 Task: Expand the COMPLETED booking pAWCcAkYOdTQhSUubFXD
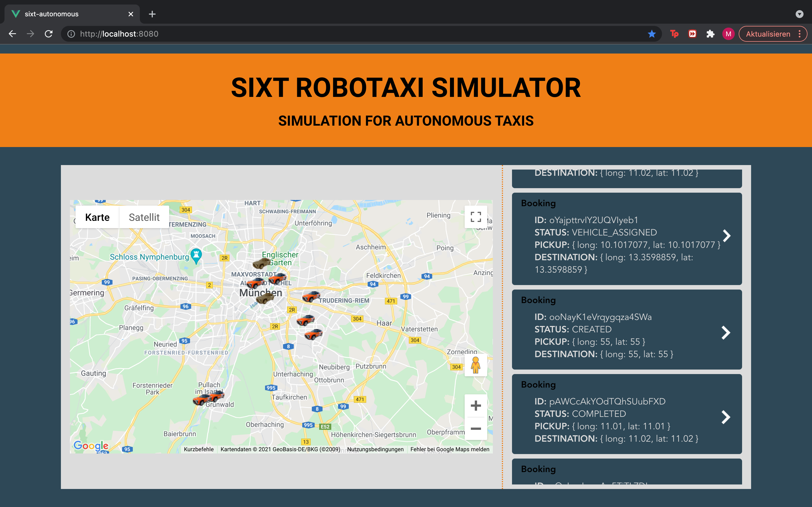click(x=726, y=417)
